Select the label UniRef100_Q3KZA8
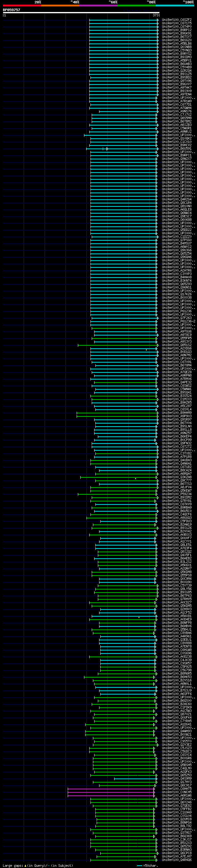 pyautogui.click(x=177, y=477)
